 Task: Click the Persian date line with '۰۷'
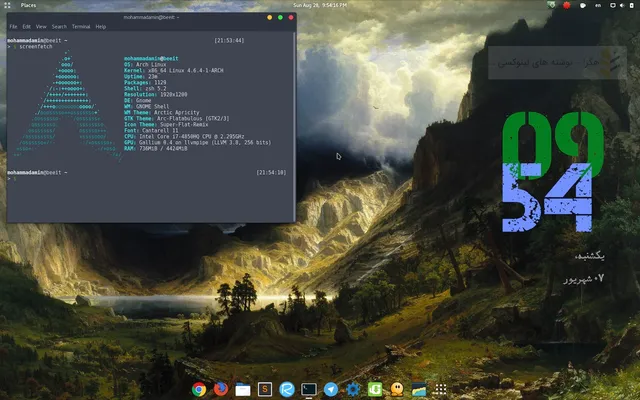[x=584, y=279]
